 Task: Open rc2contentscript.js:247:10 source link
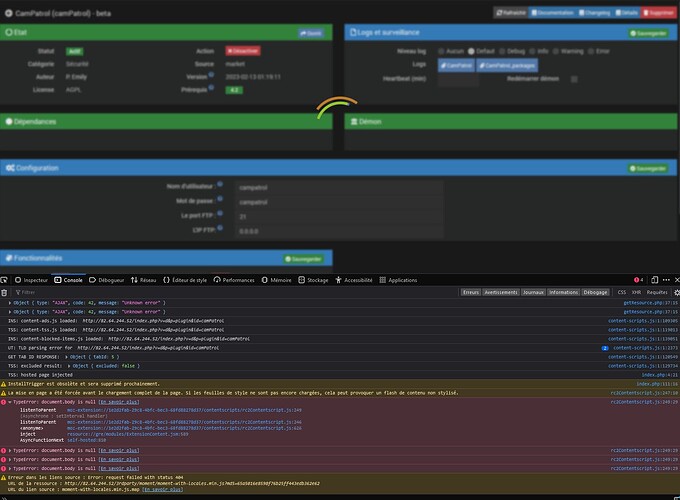coord(644,393)
